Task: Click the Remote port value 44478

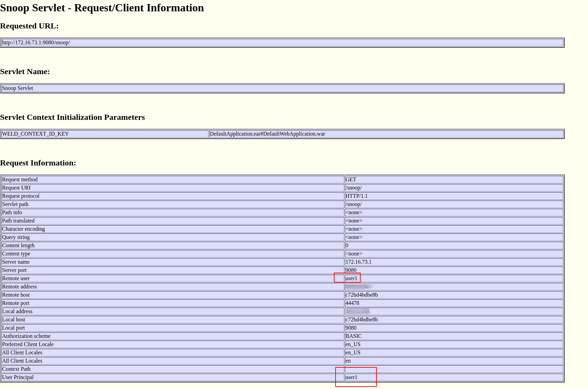Action: [x=352, y=303]
